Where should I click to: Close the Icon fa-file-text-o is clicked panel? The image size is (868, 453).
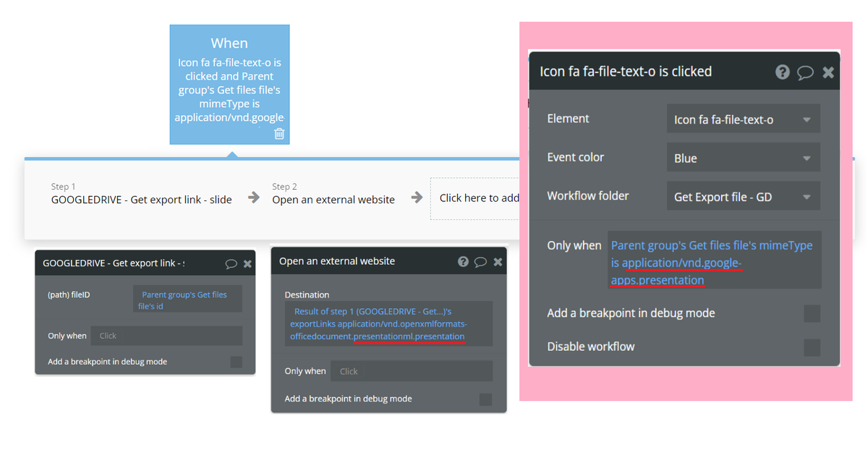829,72
